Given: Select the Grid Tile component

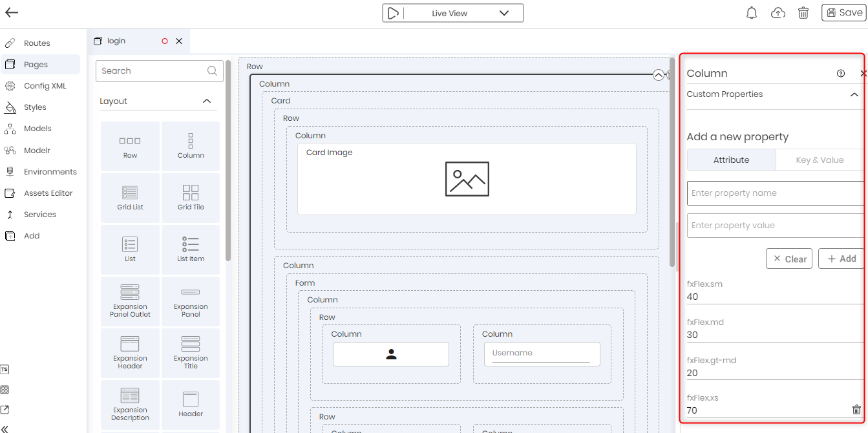Looking at the screenshot, I should pyautogui.click(x=191, y=198).
